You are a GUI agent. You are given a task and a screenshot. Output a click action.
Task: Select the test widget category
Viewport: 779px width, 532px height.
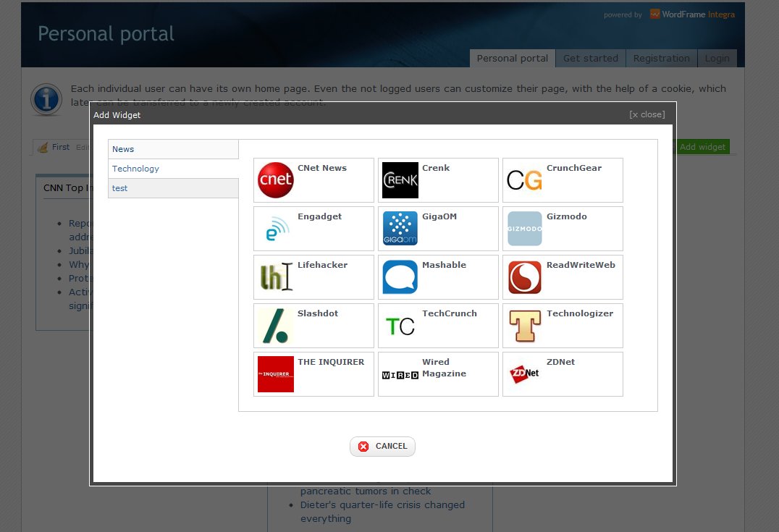pyautogui.click(x=173, y=188)
